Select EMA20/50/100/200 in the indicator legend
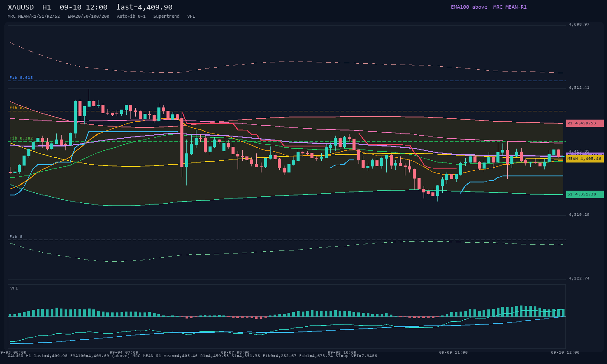This screenshot has width=607, height=364. coord(88,16)
